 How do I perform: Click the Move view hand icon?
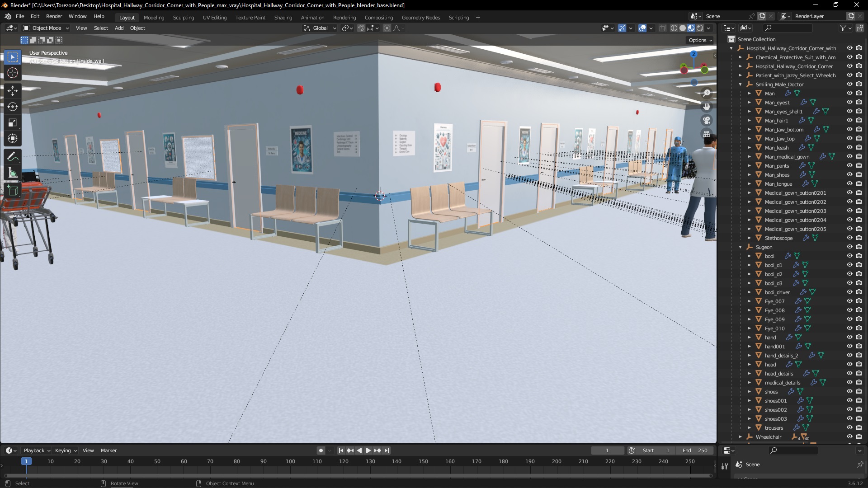click(706, 107)
